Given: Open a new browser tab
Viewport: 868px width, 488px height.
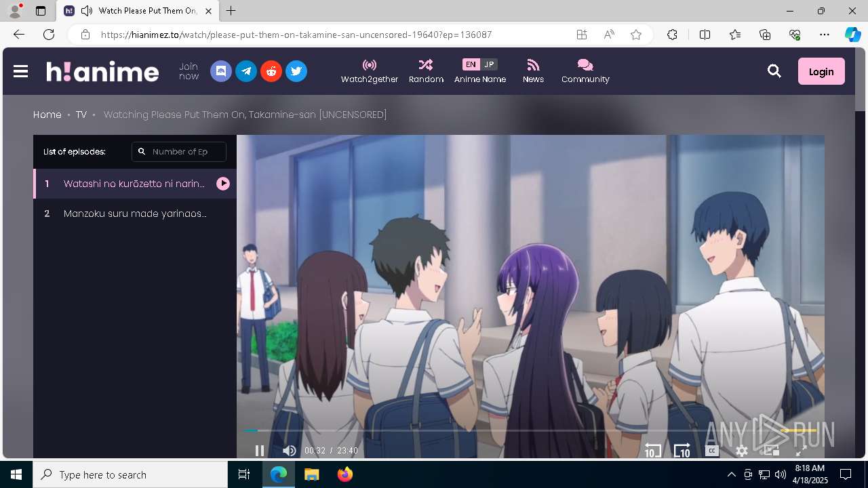Looking at the screenshot, I should click(231, 11).
